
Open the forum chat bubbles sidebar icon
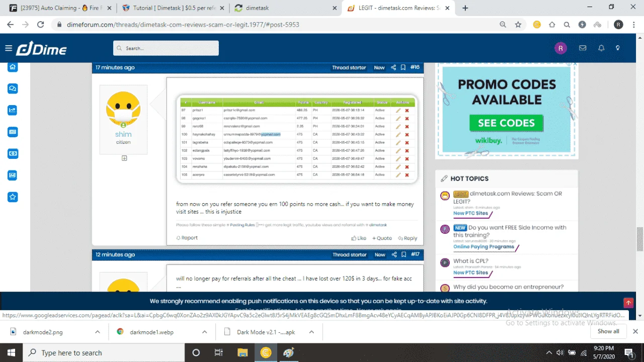click(13, 88)
